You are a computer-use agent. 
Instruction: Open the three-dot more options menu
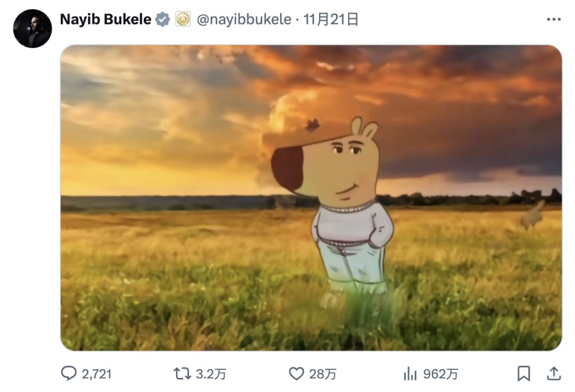(x=554, y=20)
